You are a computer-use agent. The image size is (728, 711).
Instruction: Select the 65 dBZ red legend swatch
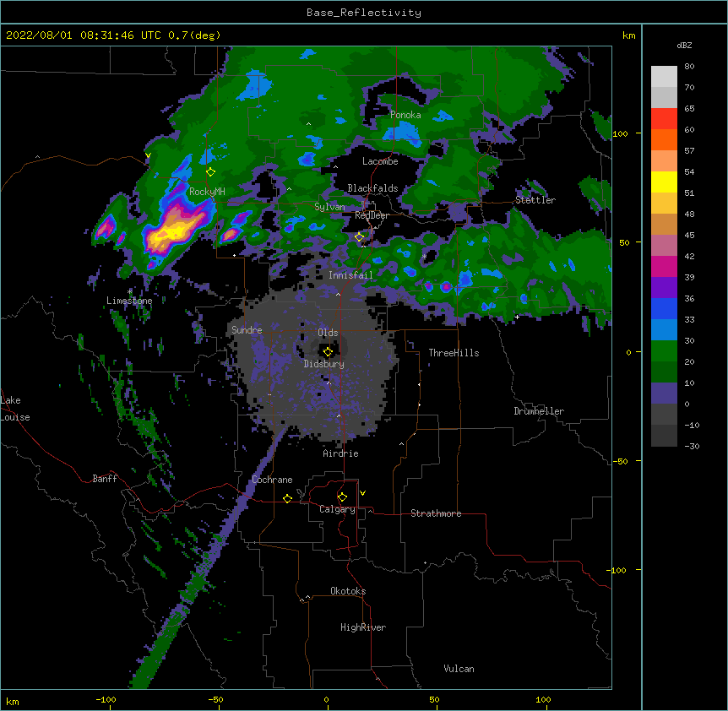click(x=664, y=118)
